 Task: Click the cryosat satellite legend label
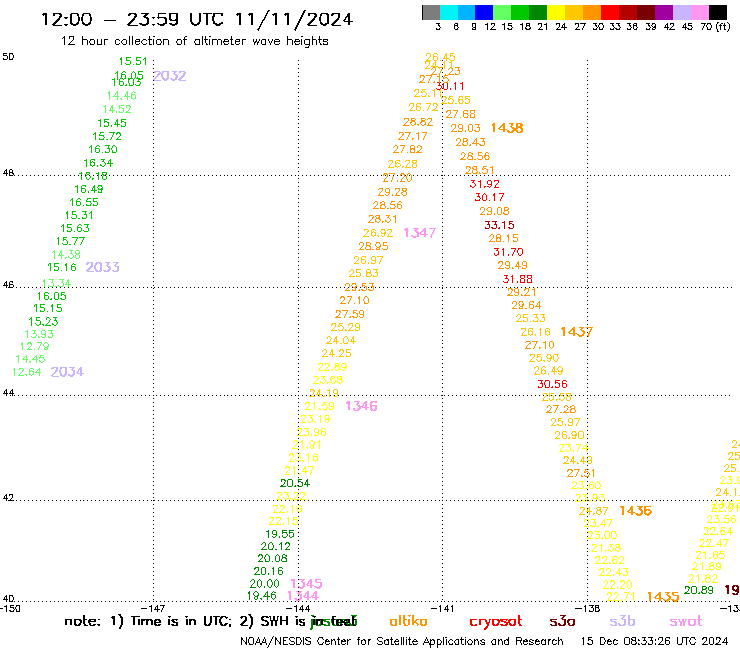click(x=496, y=622)
